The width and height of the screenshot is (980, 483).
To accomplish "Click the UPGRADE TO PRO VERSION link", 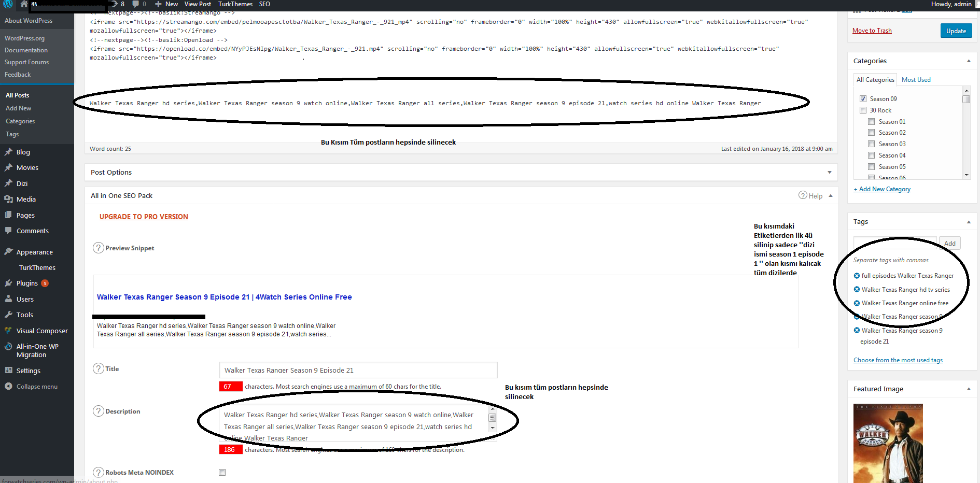I will tap(144, 217).
